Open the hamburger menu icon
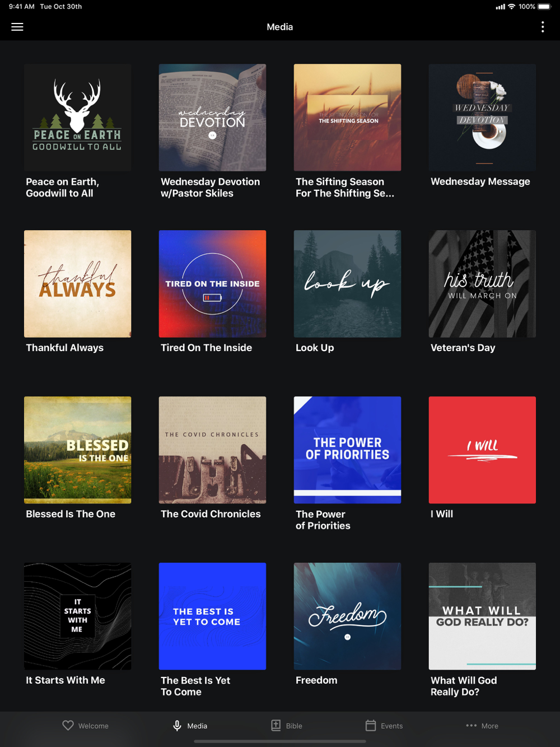The height and width of the screenshot is (747, 560). [17, 27]
